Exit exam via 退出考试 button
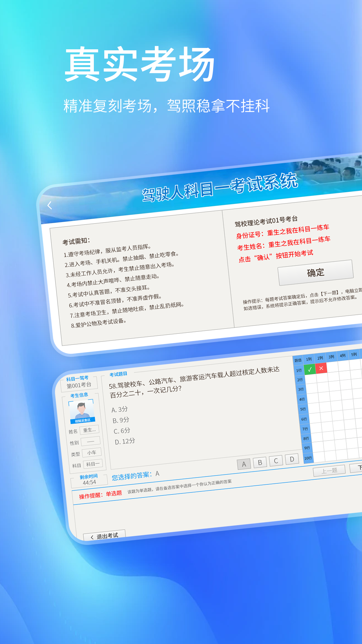The height and width of the screenshot is (644, 362). pos(105,536)
